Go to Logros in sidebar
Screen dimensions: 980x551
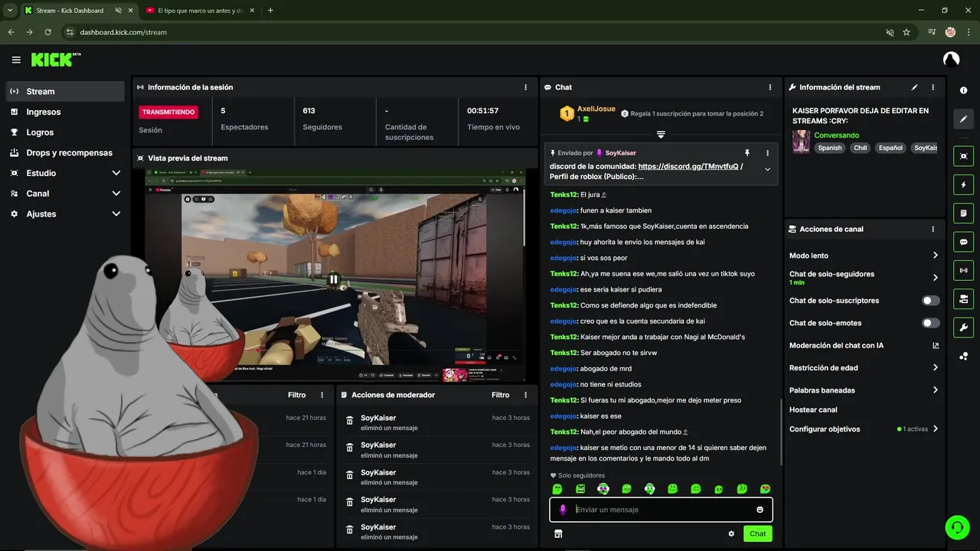(65, 132)
